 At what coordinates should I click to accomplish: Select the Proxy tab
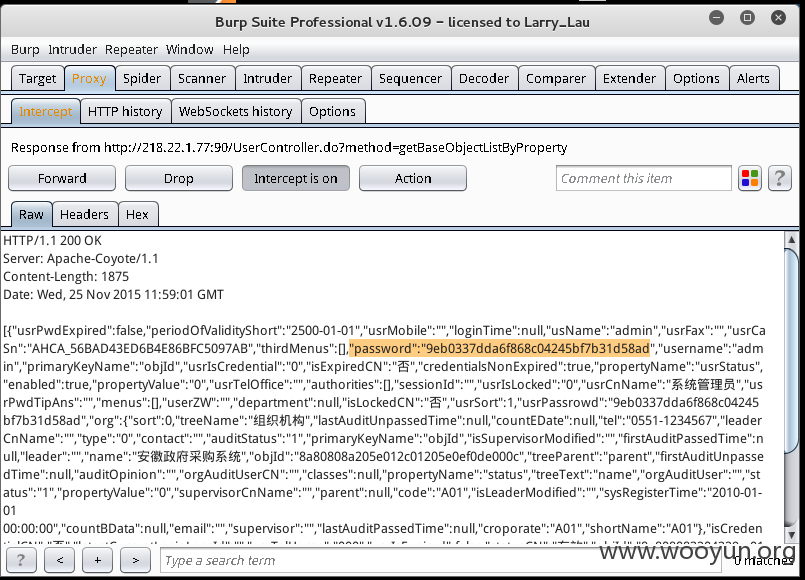89,79
